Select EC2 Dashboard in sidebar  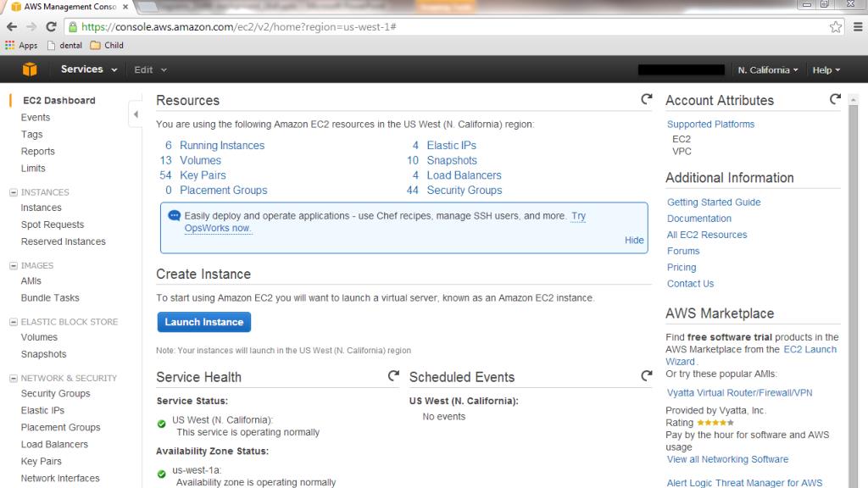pos(59,100)
